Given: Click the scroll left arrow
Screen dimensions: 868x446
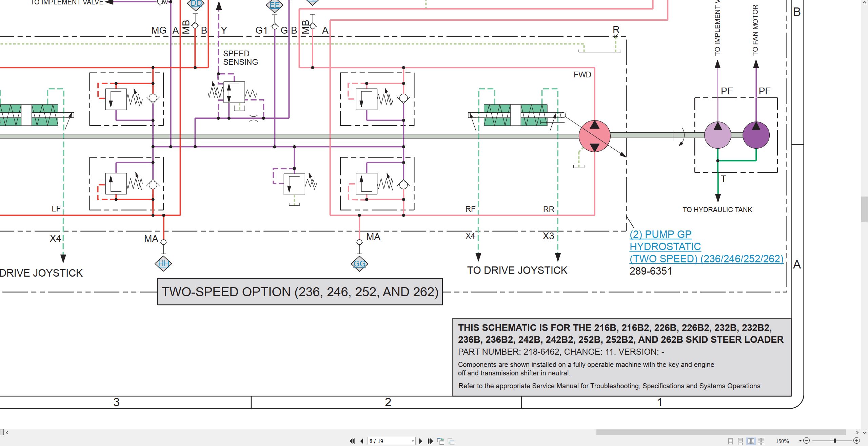Looking at the screenshot, I should coord(7,432).
